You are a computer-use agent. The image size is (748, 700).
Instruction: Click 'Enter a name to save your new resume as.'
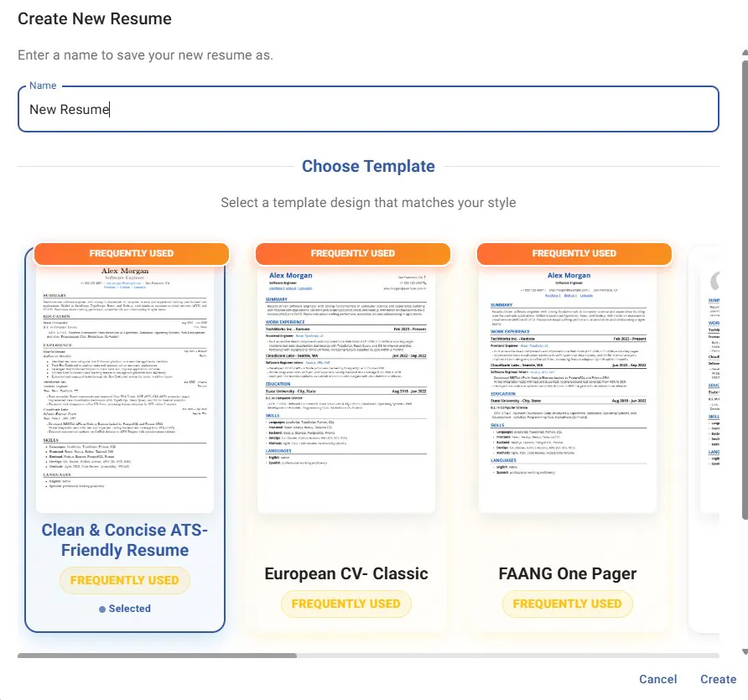tap(146, 55)
